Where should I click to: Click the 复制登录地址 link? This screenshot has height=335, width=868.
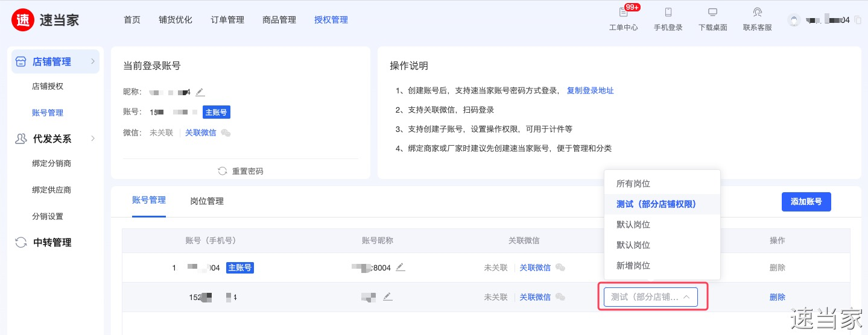(590, 91)
